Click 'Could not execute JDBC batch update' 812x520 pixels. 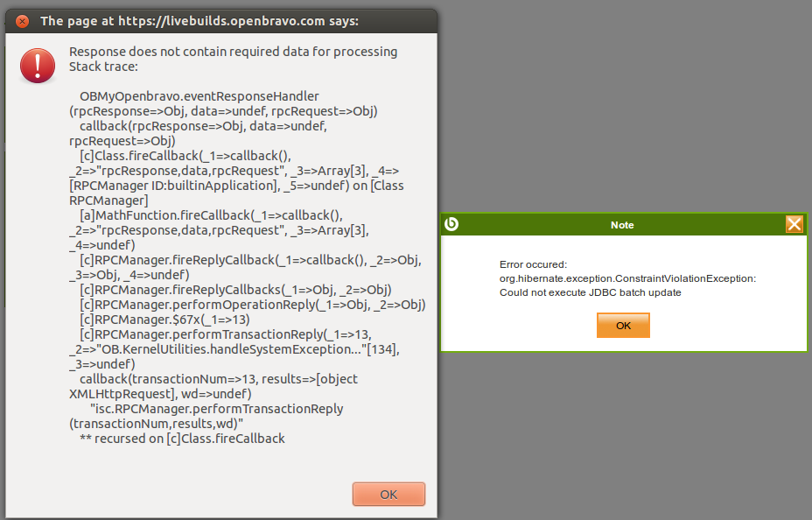tap(591, 292)
